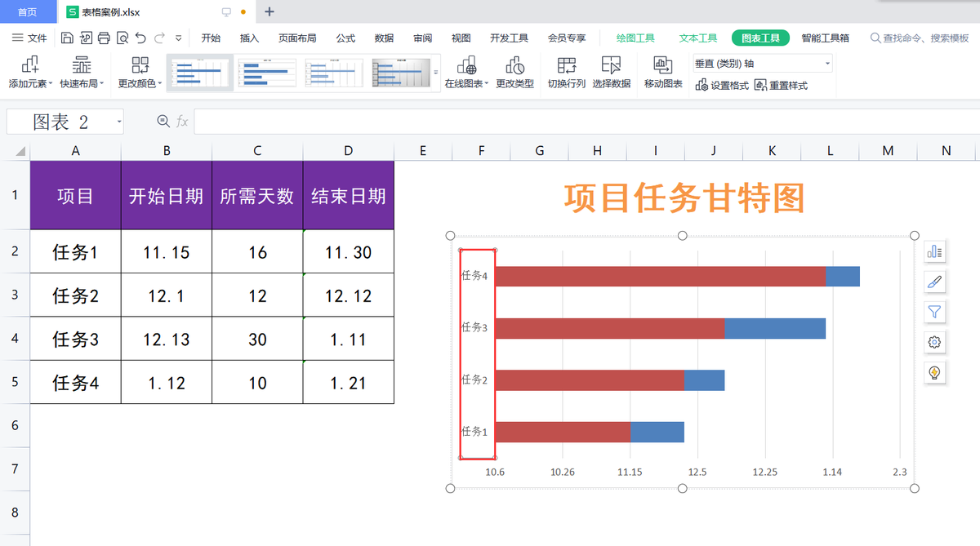Image resolution: width=980 pixels, height=546 pixels.
Task: Open 在线图表 dropdown
Action: tap(466, 73)
